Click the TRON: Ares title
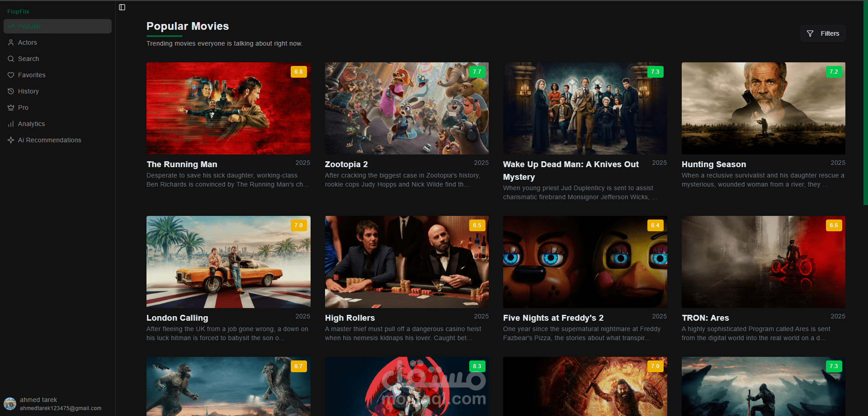This screenshot has height=416, width=868. (x=705, y=318)
